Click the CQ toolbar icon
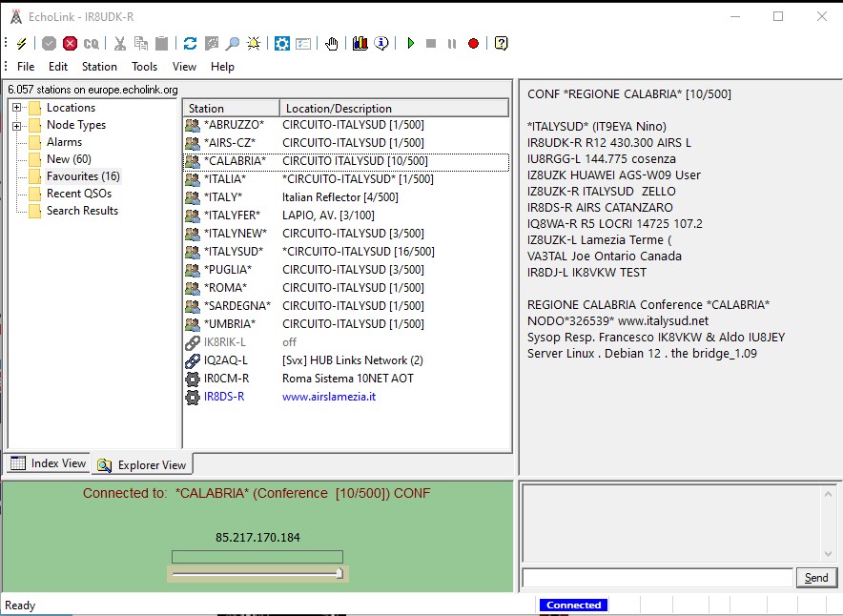 coord(92,44)
